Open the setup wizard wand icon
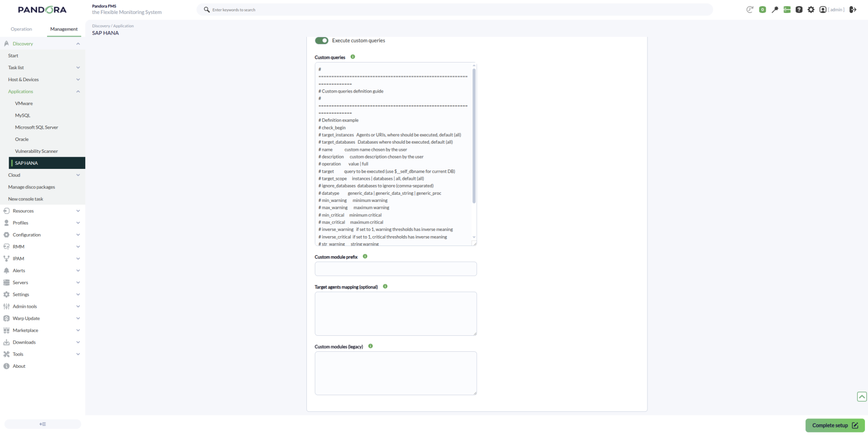This screenshot has width=868, height=435. (774, 10)
